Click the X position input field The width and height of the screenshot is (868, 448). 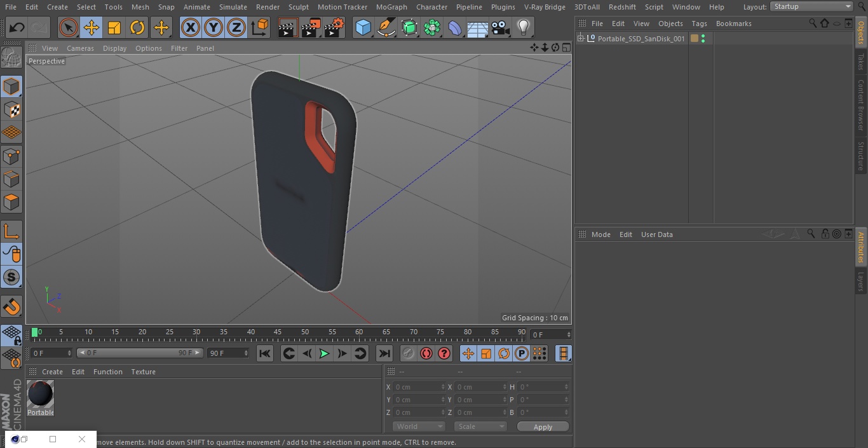[419, 387]
